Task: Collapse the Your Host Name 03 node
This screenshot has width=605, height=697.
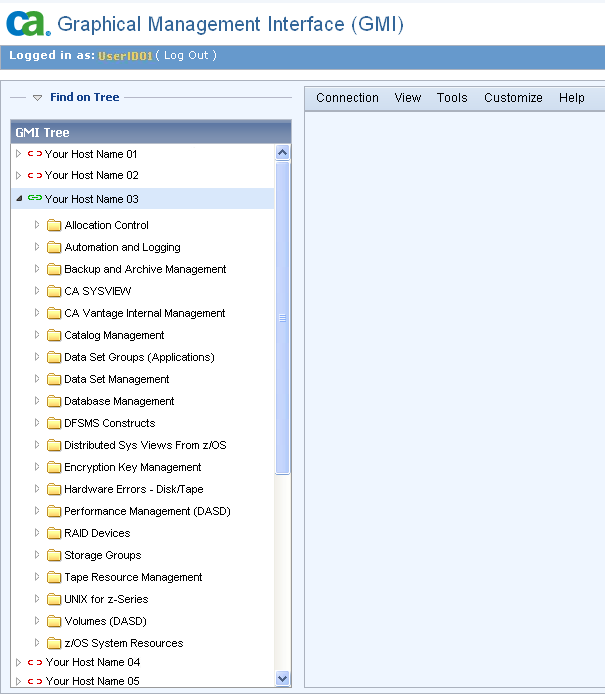Action: pyautogui.click(x=19, y=199)
